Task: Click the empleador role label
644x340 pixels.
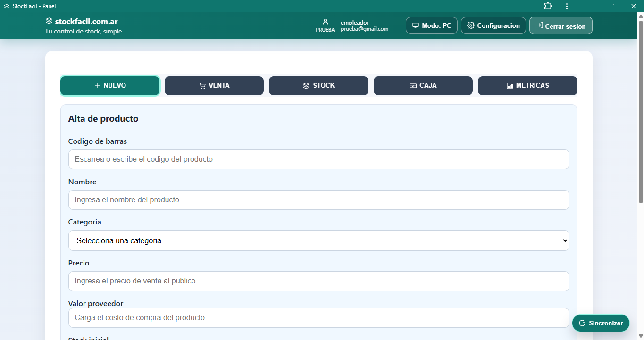Action: (355, 23)
